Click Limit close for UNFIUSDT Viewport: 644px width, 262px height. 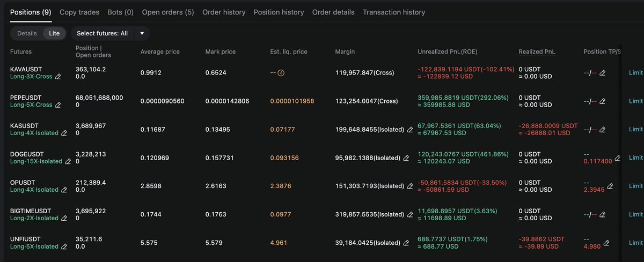click(x=636, y=243)
